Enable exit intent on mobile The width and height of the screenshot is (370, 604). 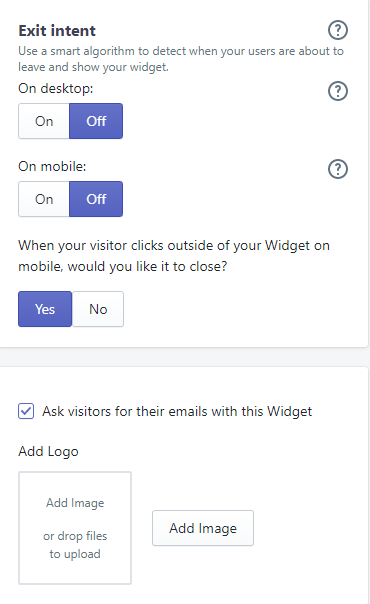(x=44, y=199)
